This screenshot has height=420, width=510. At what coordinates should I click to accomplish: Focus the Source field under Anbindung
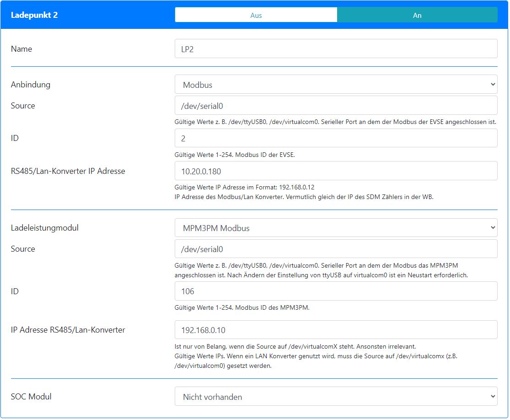coord(336,106)
